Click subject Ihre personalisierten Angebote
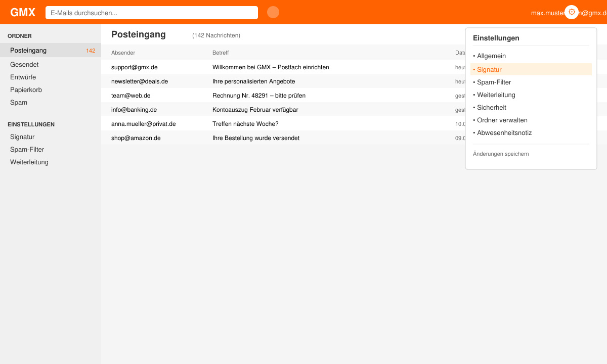 (x=253, y=81)
